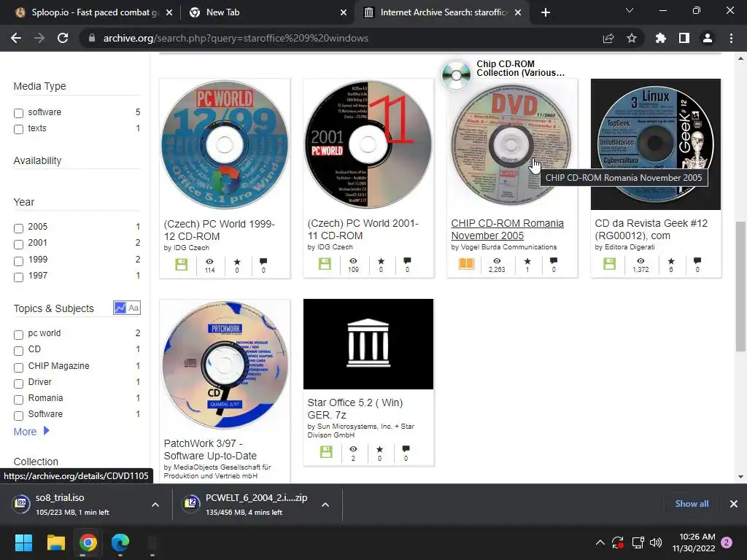Expand More topics list

(31, 432)
